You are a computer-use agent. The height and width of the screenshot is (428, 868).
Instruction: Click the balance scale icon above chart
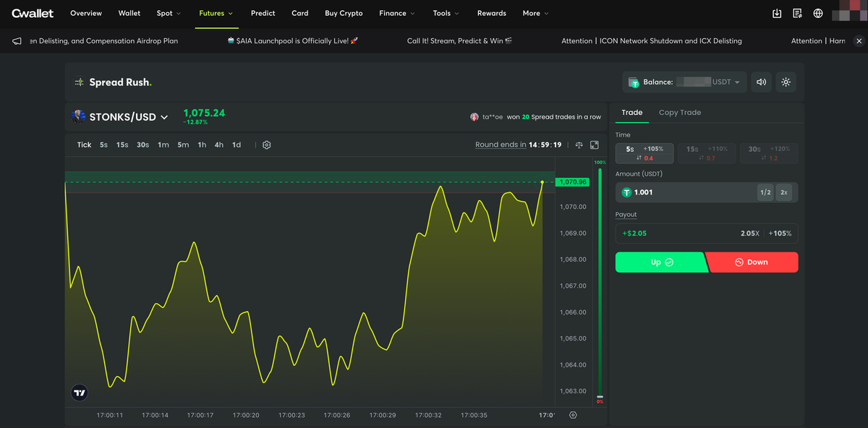[579, 145]
